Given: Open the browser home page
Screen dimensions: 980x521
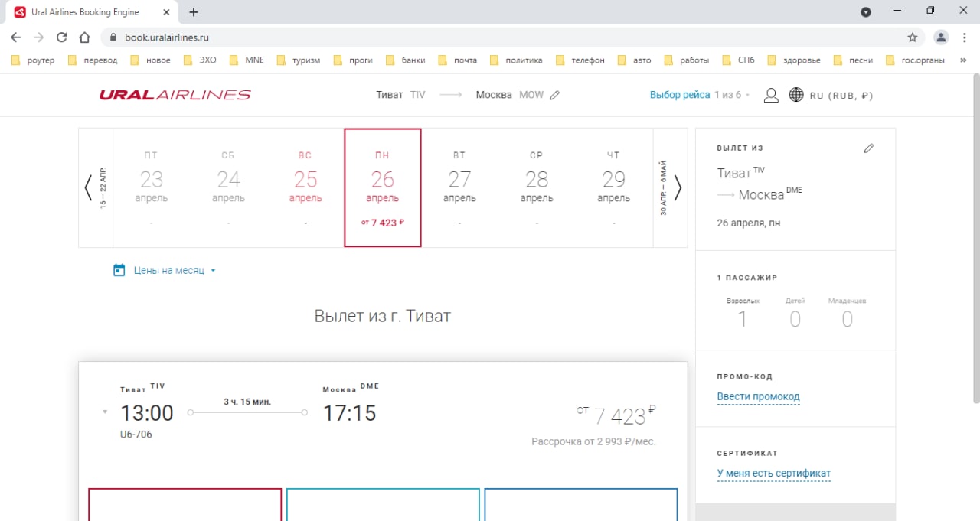Looking at the screenshot, I should (85, 37).
